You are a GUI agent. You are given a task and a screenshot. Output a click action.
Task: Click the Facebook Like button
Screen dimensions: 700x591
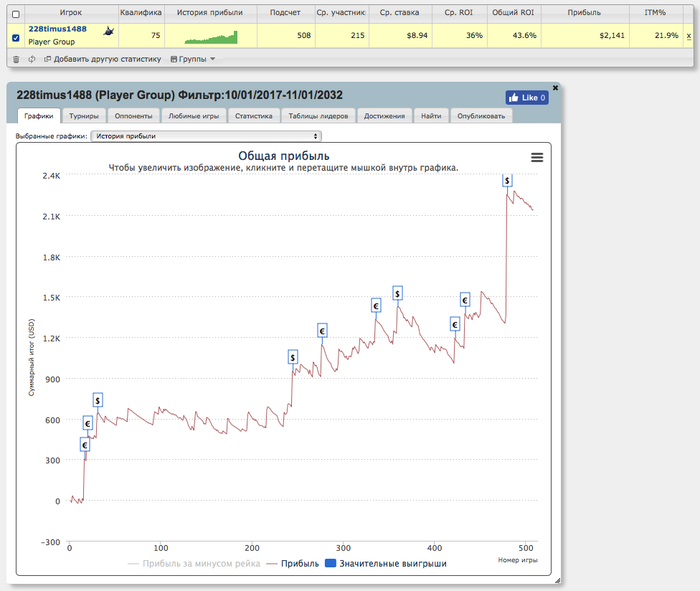pyautogui.click(x=527, y=98)
